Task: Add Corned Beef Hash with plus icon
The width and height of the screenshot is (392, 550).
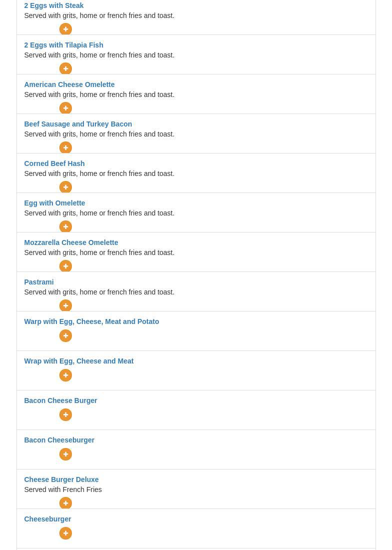Action: click(65, 187)
